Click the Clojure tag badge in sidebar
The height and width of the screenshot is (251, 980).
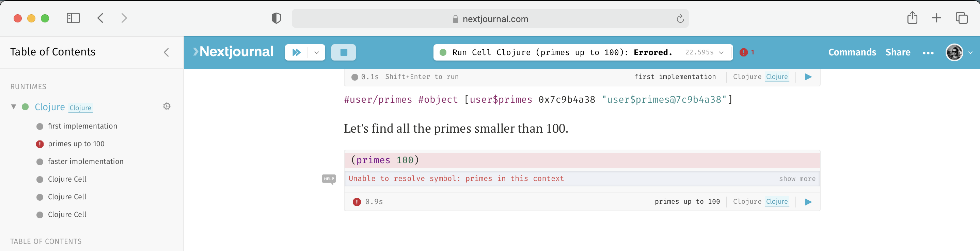tap(80, 108)
